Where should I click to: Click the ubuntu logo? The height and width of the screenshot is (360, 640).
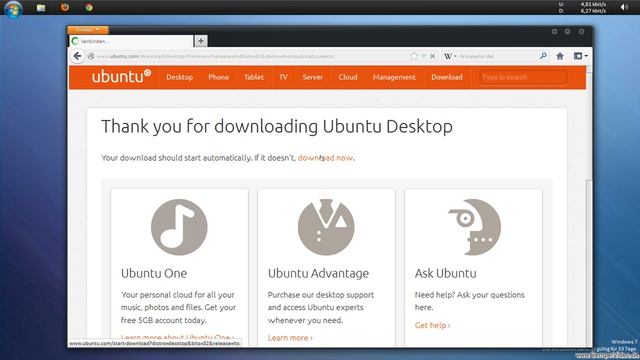pos(121,76)
